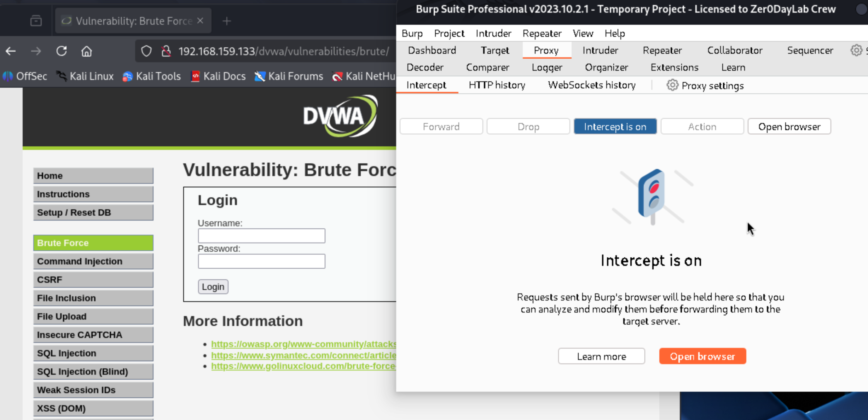Screen dimensions: 868x420
Task: Click the insecure connection padlock icon
Action: click(166, 51)
